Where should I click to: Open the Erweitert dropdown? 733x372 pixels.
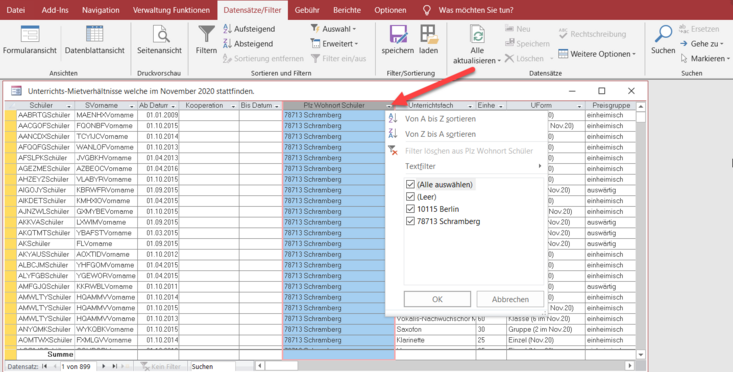click(x=335, y=44)
